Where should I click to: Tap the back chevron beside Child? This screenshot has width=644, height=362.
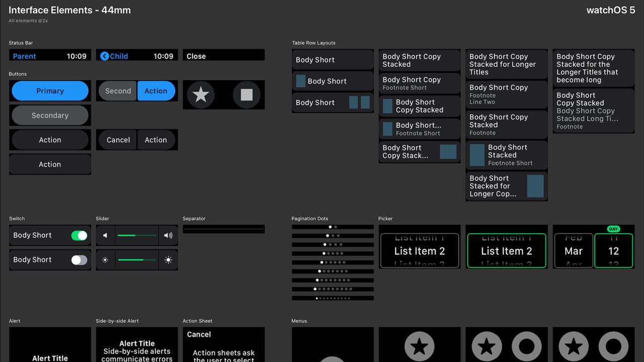pyautogui.click(x=105, y=56)
